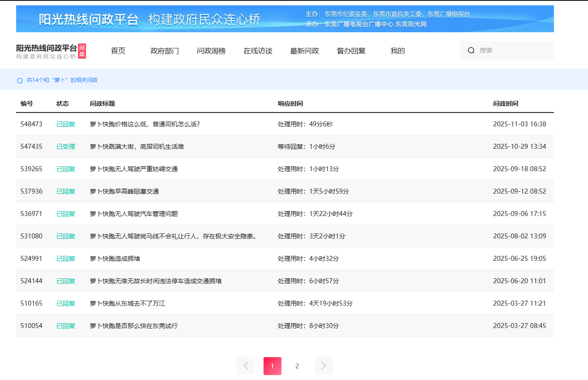Screen dimensions: 588x380
Task: Click the search magnifier icon
Action: [471, 50]
